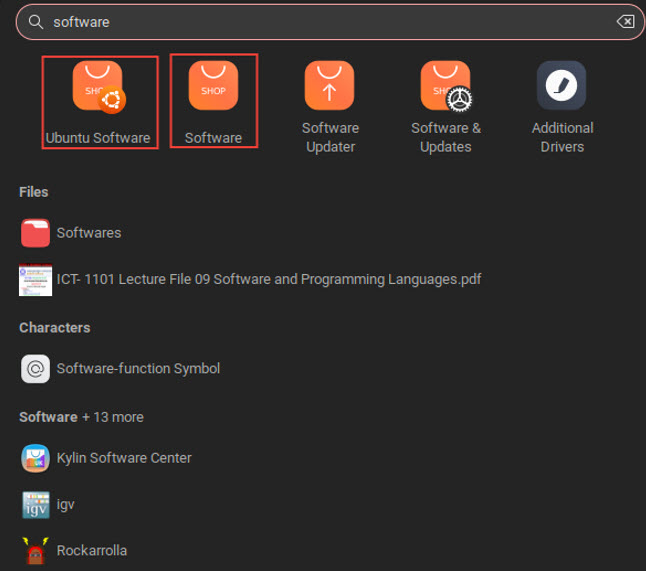The width and height of the screenshot is (646, 571).
Task: Open the ICT-1101 lecture PDF thumbnail
Action: pyautogui.click(x=35, y=280)
